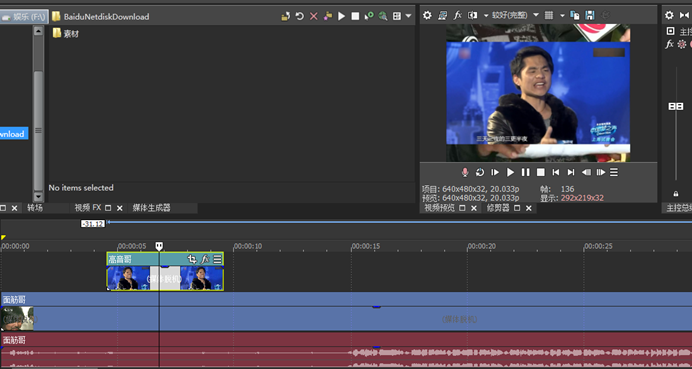This screenshot has height=369, width=692.
Task: Save preview snapshot to file
Action: tap(590, 15)
